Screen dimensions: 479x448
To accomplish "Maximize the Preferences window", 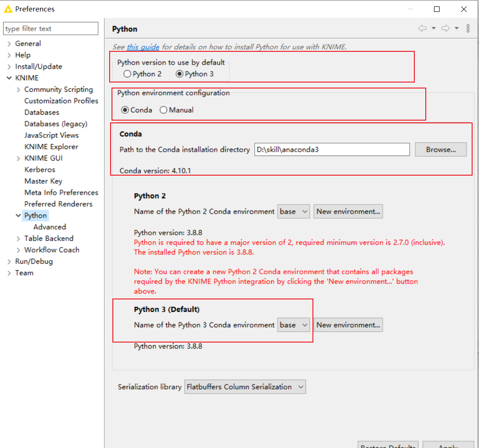I will click(437, 9).
